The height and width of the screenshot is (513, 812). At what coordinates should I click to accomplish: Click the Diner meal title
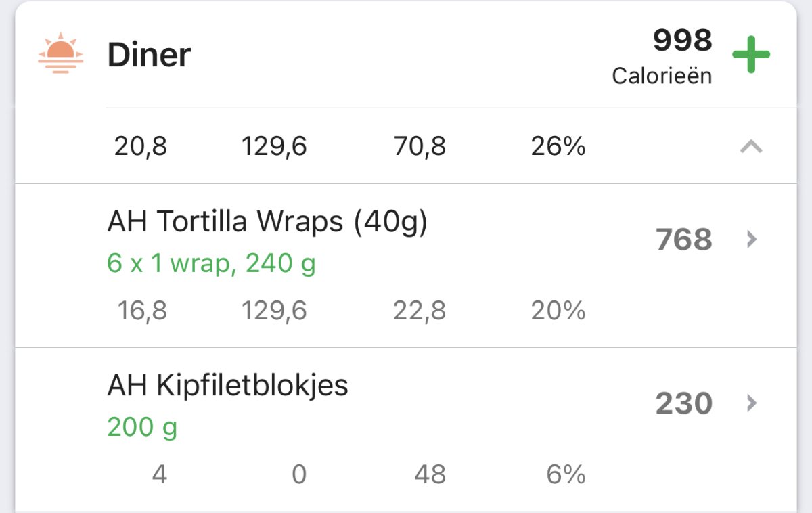[149, 55]
